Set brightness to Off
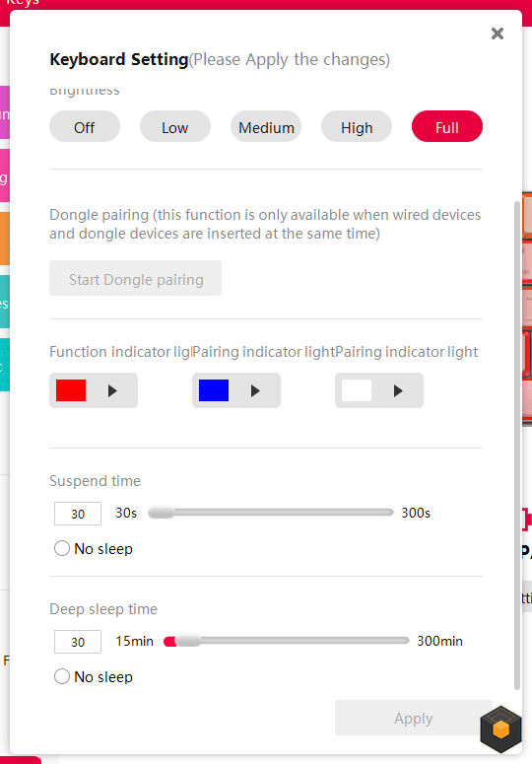532x764 pixels. (x=84, y=127)
